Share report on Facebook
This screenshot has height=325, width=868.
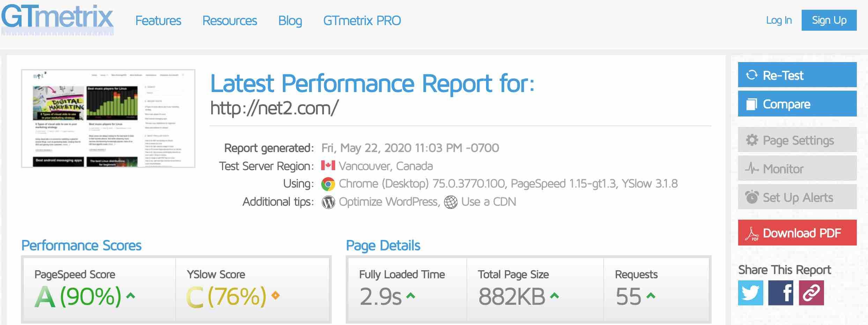click(781, 293)
